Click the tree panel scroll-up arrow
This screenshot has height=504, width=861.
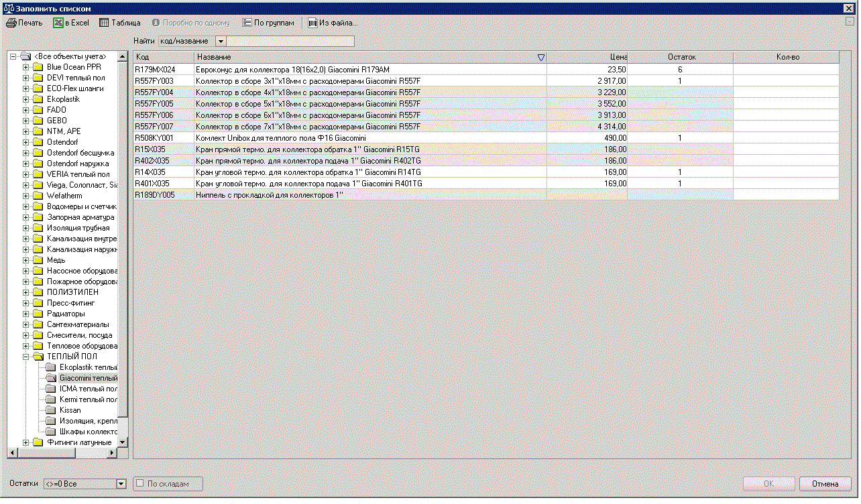pos(123,56)
